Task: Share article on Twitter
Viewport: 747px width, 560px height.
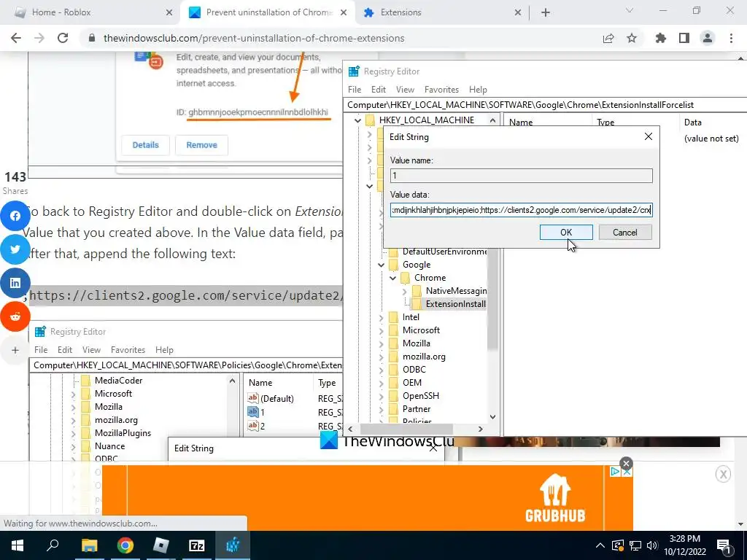Action: pos(15,249)
